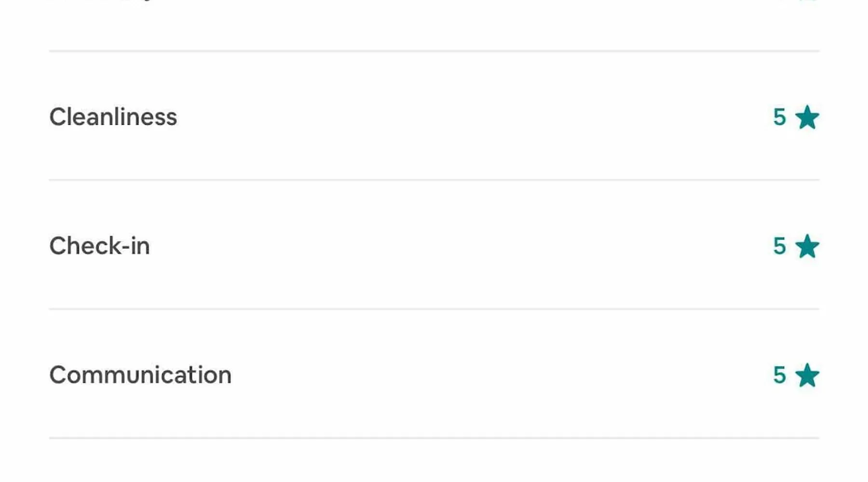Click the divider line below Communication
The image size is (868, 482).
pos(434,438)
